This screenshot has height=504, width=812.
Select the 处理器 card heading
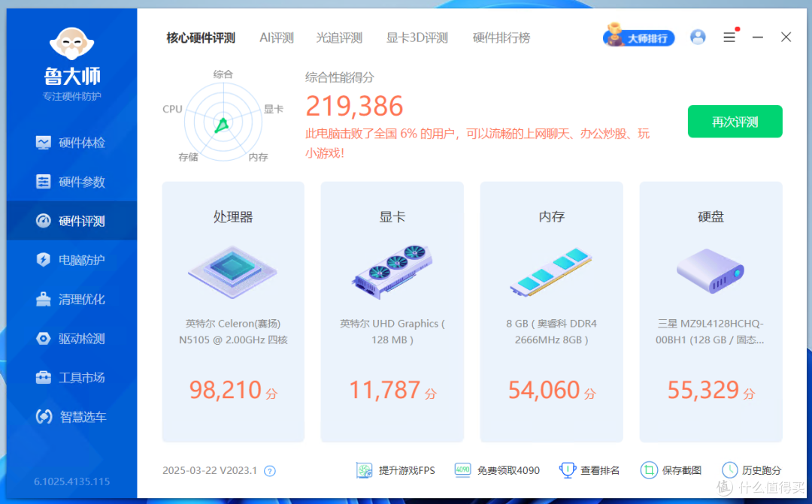click(x=233, y=216)
